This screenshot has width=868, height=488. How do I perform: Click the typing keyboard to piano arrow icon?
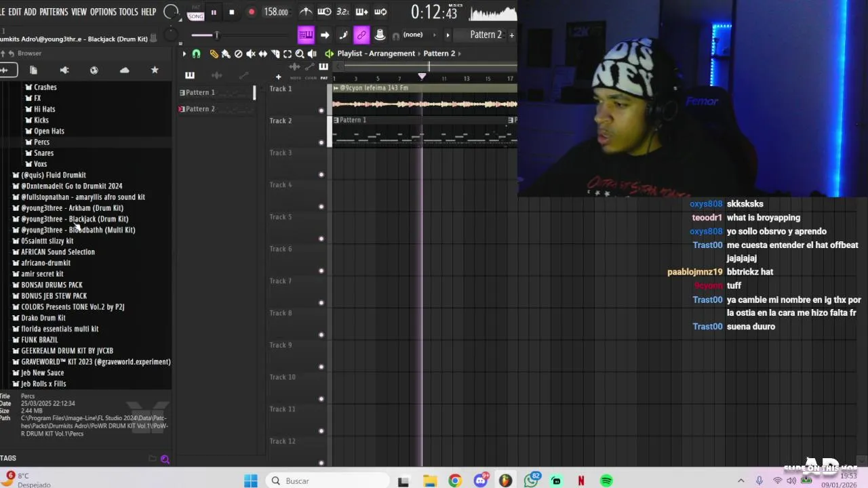point(325,35)
